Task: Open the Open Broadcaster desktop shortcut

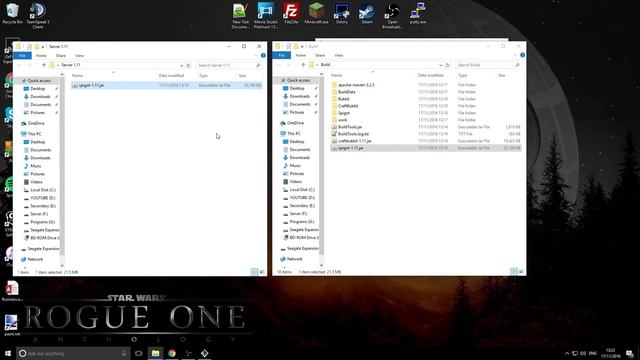Action: click(392, 16)
